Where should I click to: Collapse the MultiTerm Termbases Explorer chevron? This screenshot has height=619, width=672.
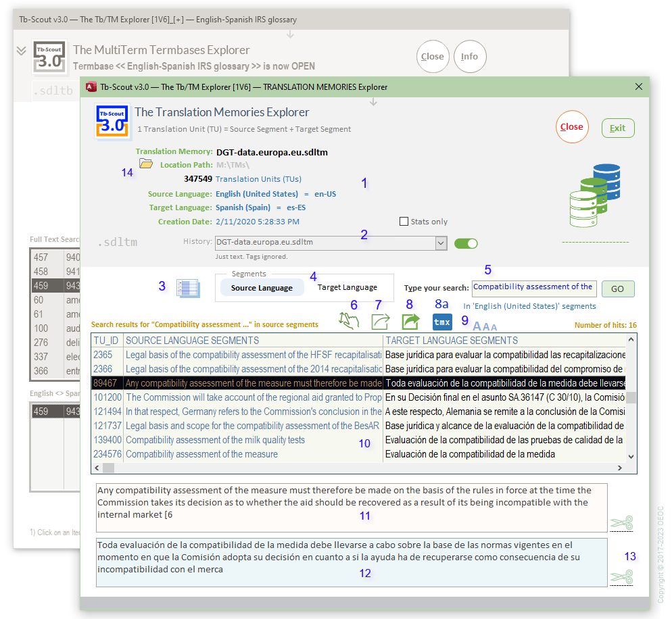(x=21, y=51)
